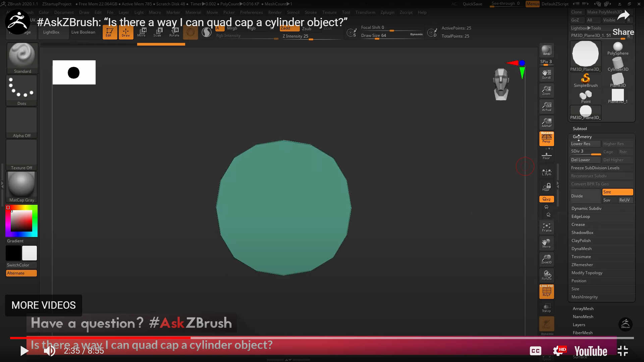Open the Preferences menu
The image size is (644, 362).
251,12
